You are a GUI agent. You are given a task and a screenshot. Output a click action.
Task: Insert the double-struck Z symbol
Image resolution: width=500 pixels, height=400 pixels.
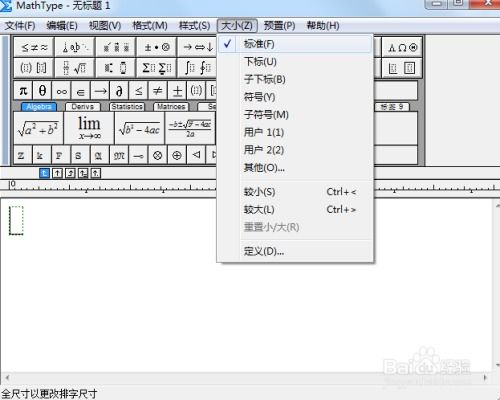coord(23,155)
